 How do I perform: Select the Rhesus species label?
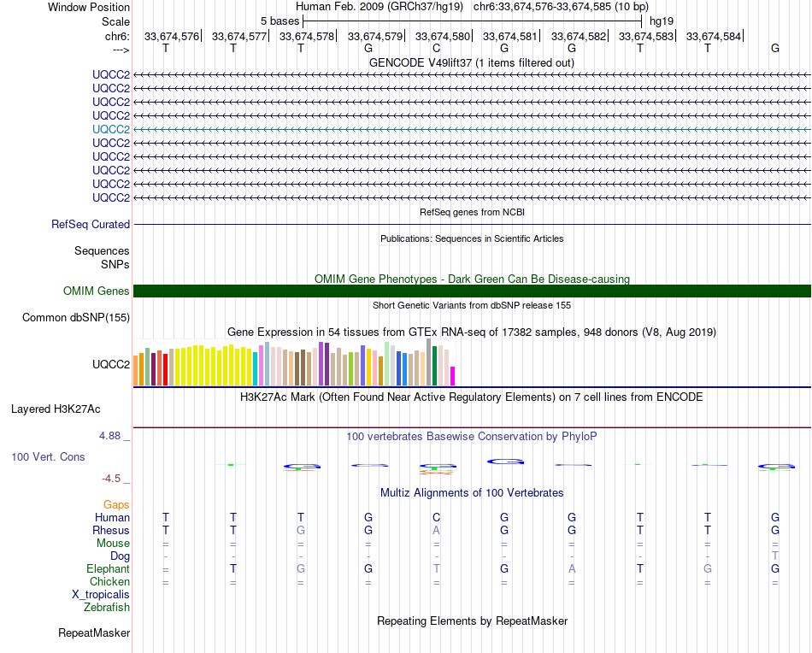tap(111, 530)
